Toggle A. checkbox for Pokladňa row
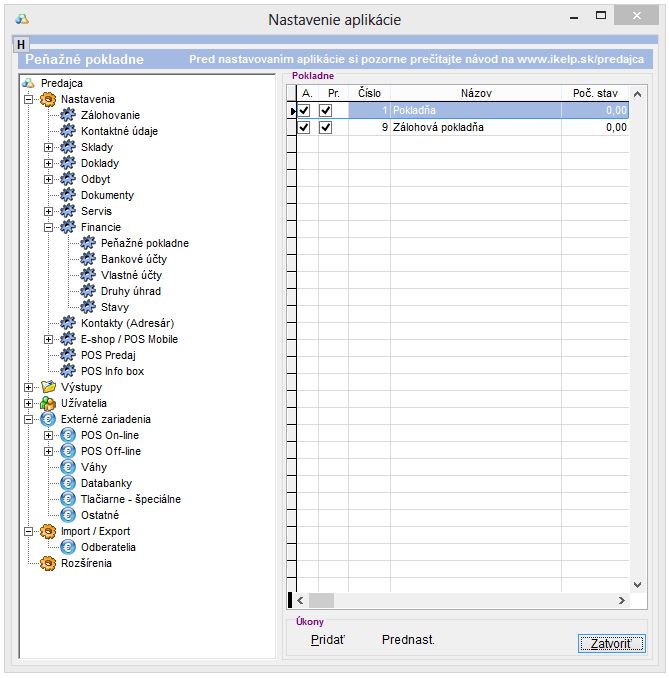The height and width of the screenshot is (678, 669). pyautogui.click(x=304, y=111)
